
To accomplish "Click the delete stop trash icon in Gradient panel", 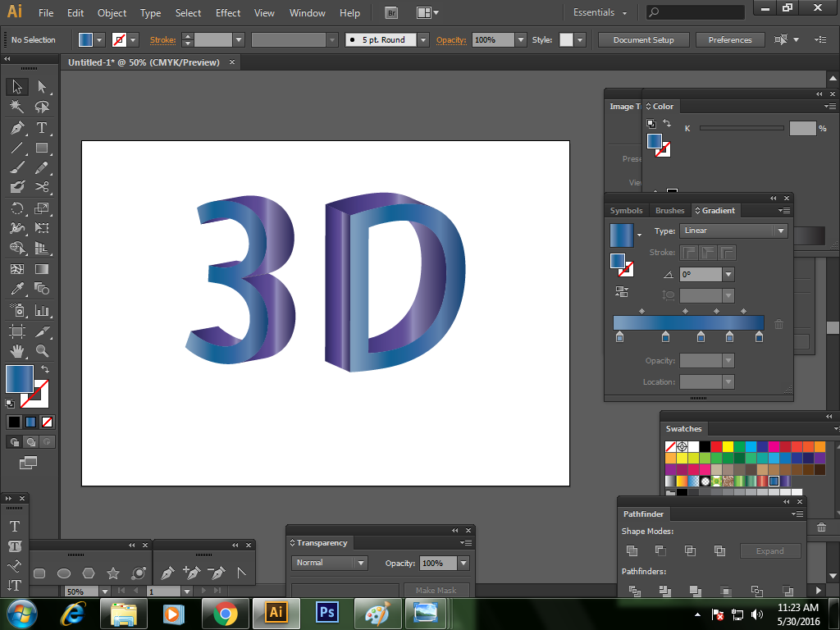I will [778, 324].
